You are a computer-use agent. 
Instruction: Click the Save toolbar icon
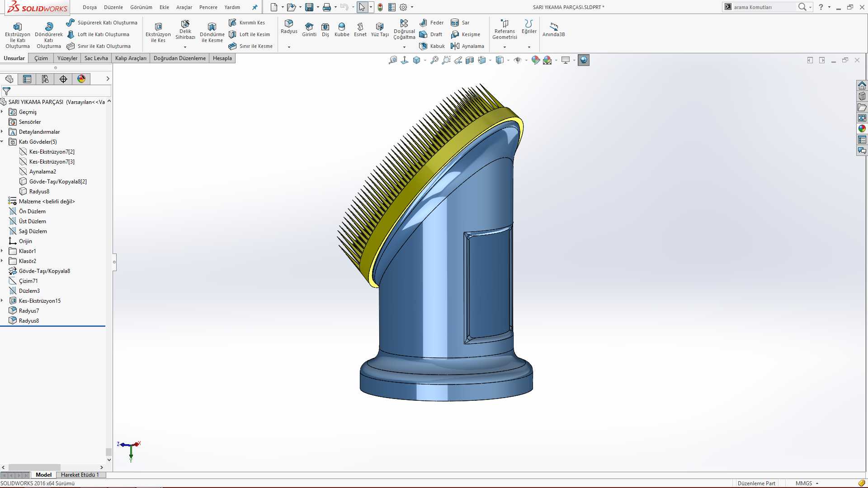coord(309,7)
